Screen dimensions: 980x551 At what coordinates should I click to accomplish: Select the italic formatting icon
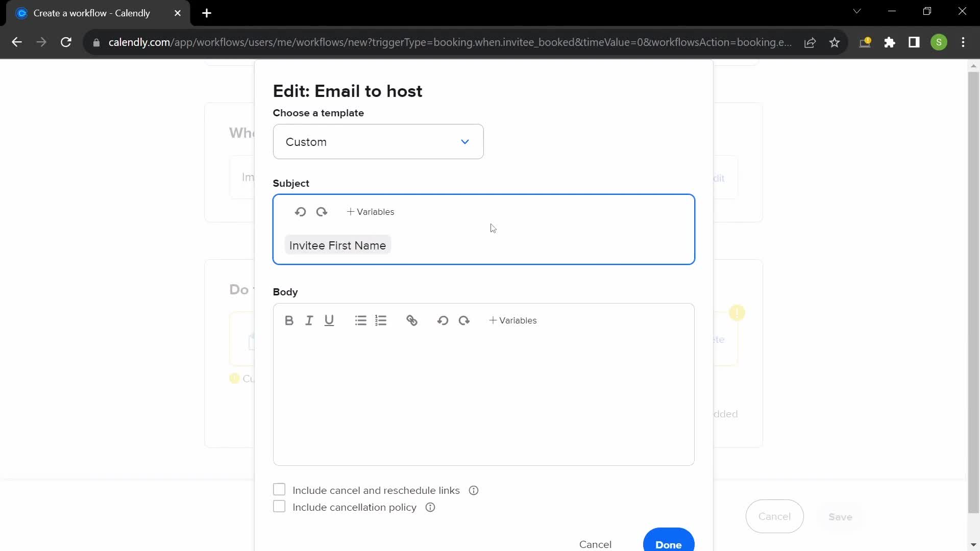click(x=309, y=321)
